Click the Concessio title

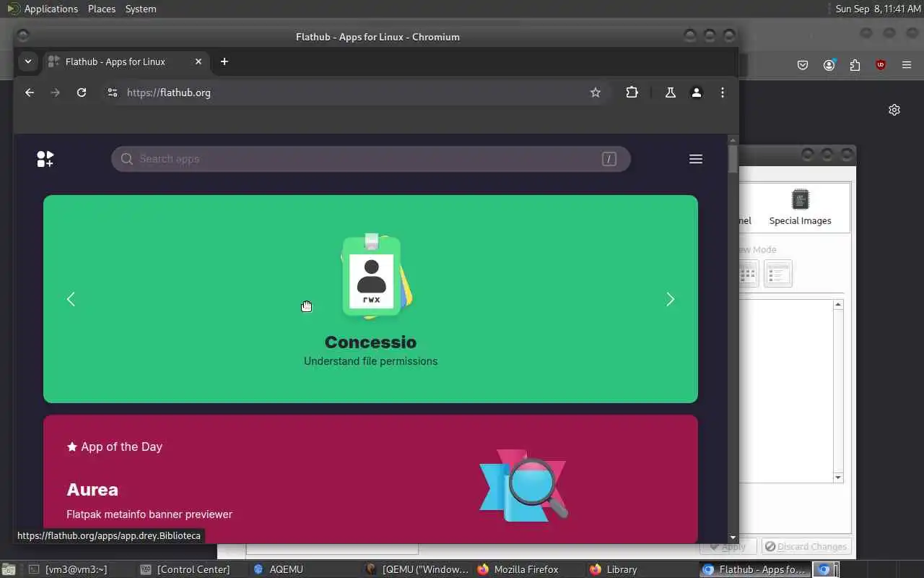coord(370,342)
